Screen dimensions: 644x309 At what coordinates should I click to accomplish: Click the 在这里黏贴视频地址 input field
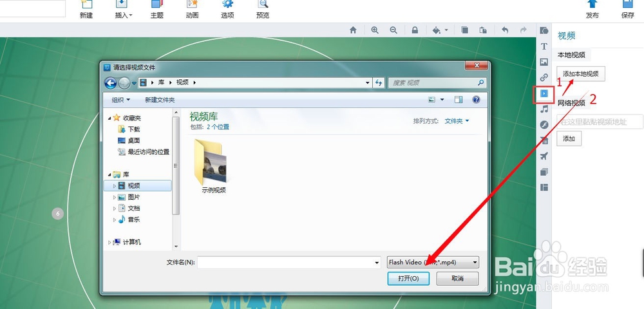tap(600, 122)
